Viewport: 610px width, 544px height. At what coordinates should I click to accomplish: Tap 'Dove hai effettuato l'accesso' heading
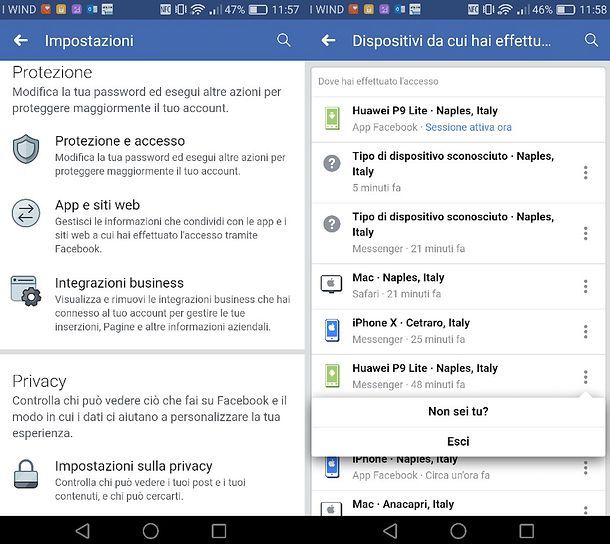[378, 81]
